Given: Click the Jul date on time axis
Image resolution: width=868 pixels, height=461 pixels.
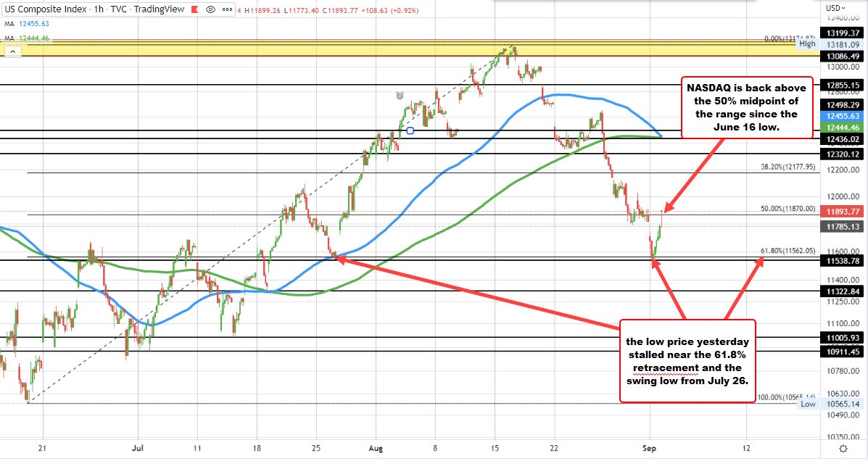Looking at the screenshot, I should click(x=138, y=448).
